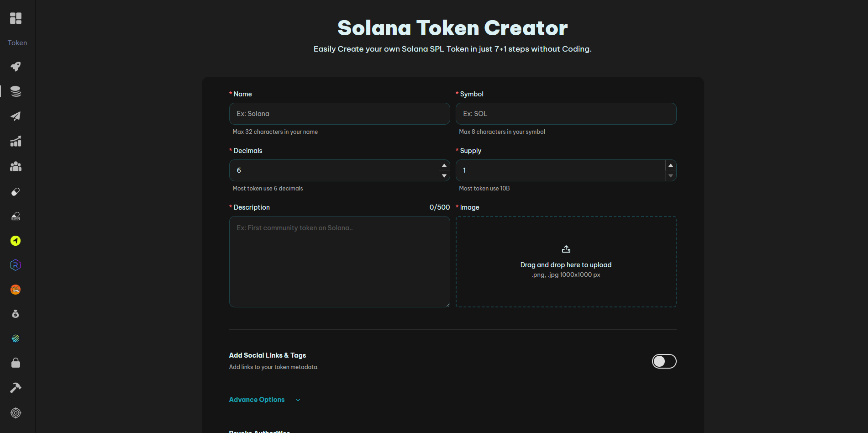Click the Description text area
This screenshot has width=868, height=433.
coord(339,262)
